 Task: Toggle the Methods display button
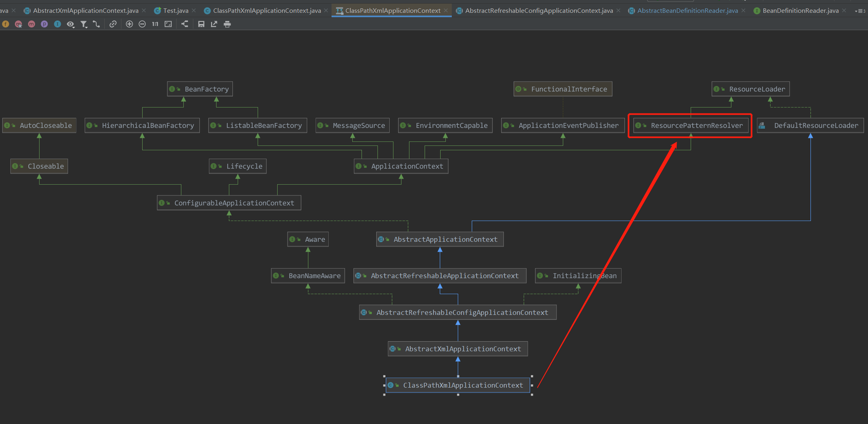(32, 24)
